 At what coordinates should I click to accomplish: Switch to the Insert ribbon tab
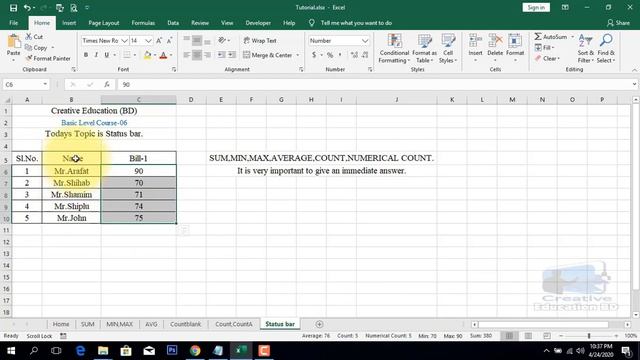coord(69,23)
